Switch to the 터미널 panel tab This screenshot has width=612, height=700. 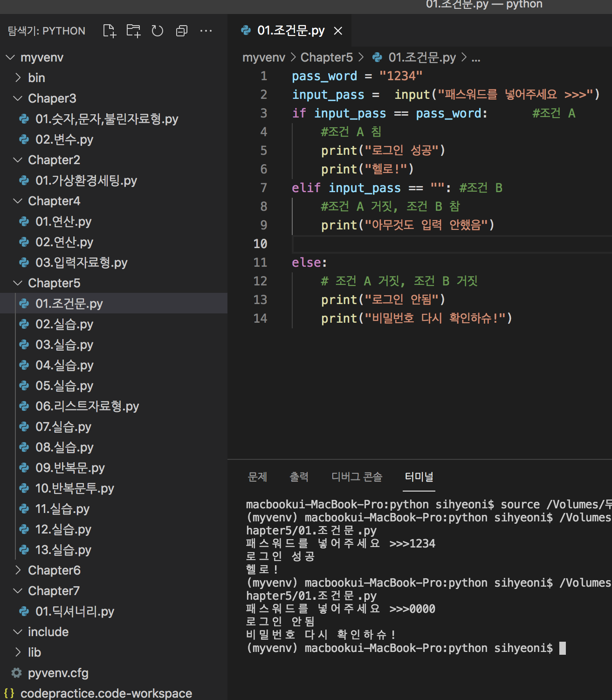pyautogui.click(x=419, y=477)
